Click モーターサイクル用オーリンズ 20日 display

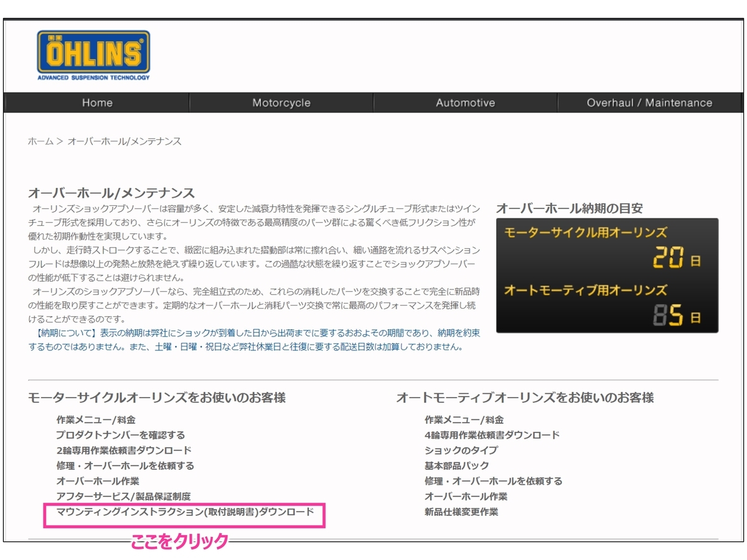pos(602,249)
